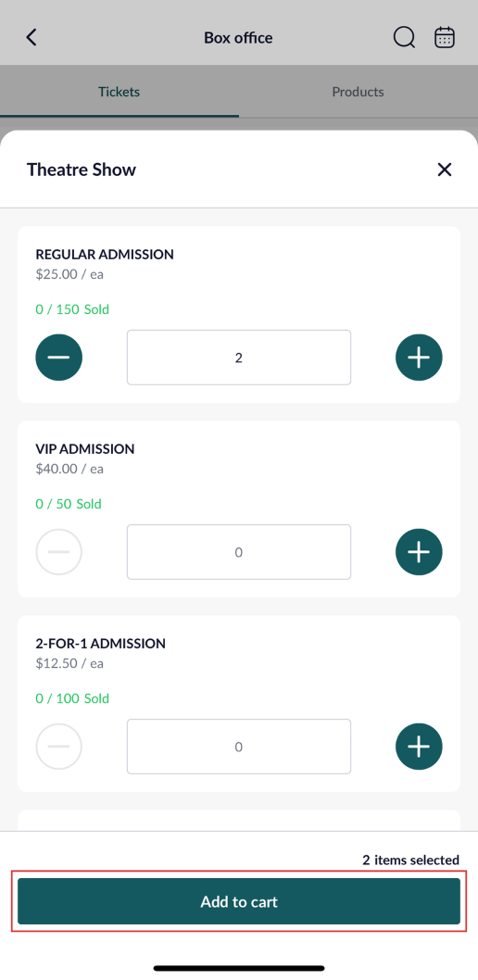Focus the 2-for-1 Admission quantity field
The width and height of the screenshot is (478, 980).
point(239,747)
